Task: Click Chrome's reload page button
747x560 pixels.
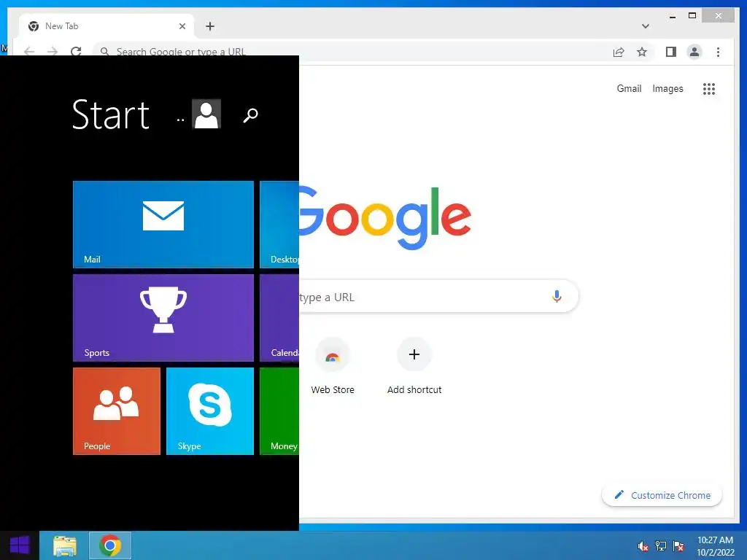Action: pyautogui.click(x=76, y=51)
